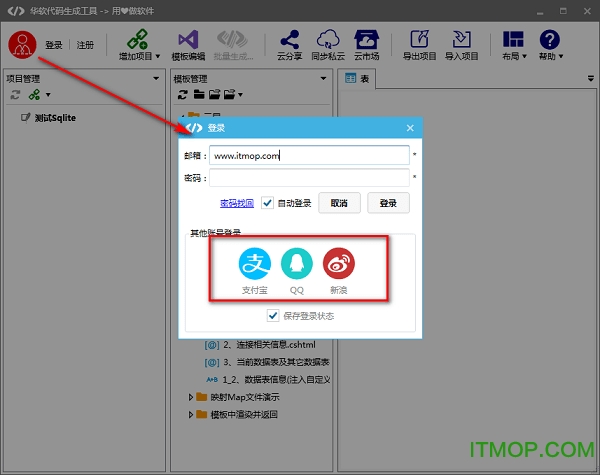The image size is (600, 475).
Task: Open the 增加项目 add project icon
Action: click(x=137, y=39)
